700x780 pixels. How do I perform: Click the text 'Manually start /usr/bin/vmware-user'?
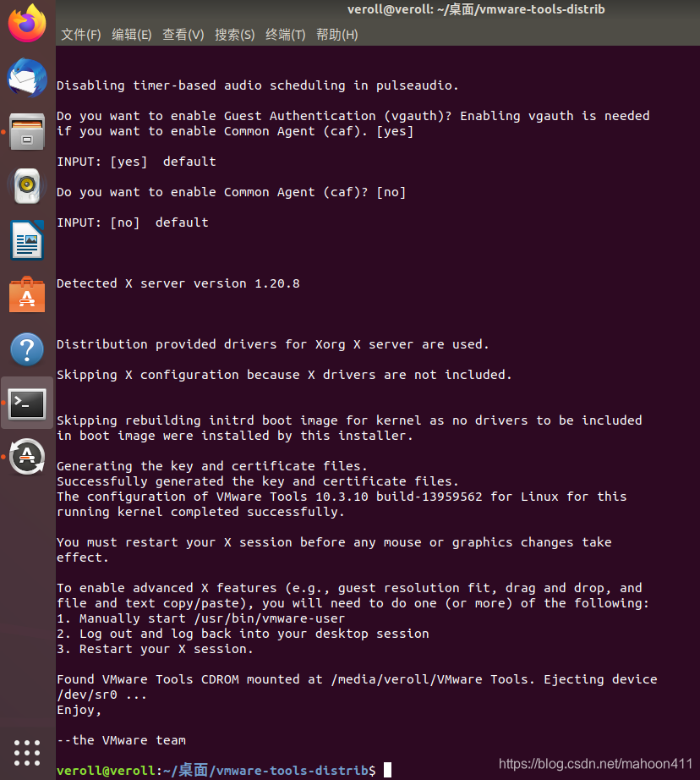[x=212, y=618]
